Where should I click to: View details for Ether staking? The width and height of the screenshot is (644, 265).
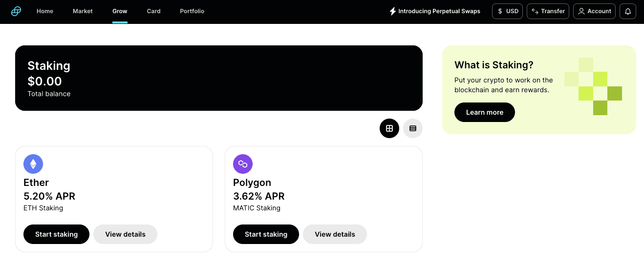pos(125,234)
